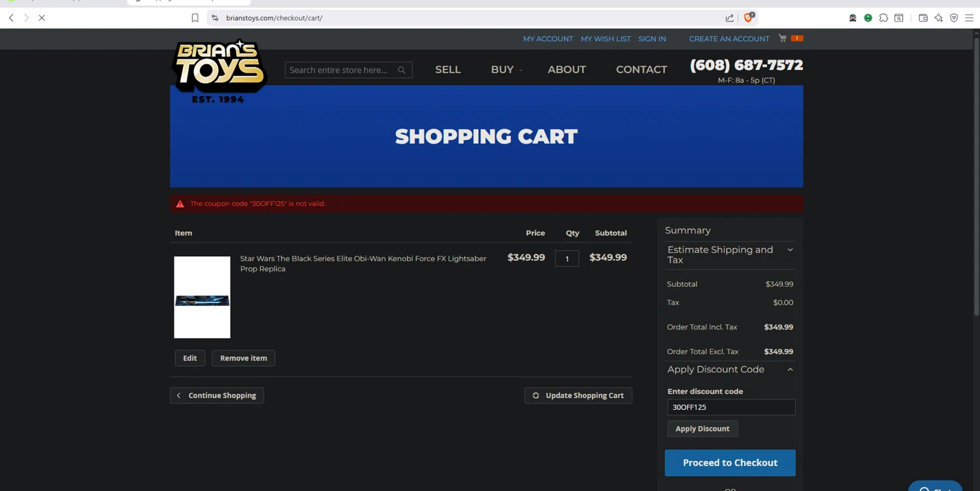Click Proceed to Checkout button
This screenshot has width=980, height=491.
pyautogui.click(x=730, y=463)
